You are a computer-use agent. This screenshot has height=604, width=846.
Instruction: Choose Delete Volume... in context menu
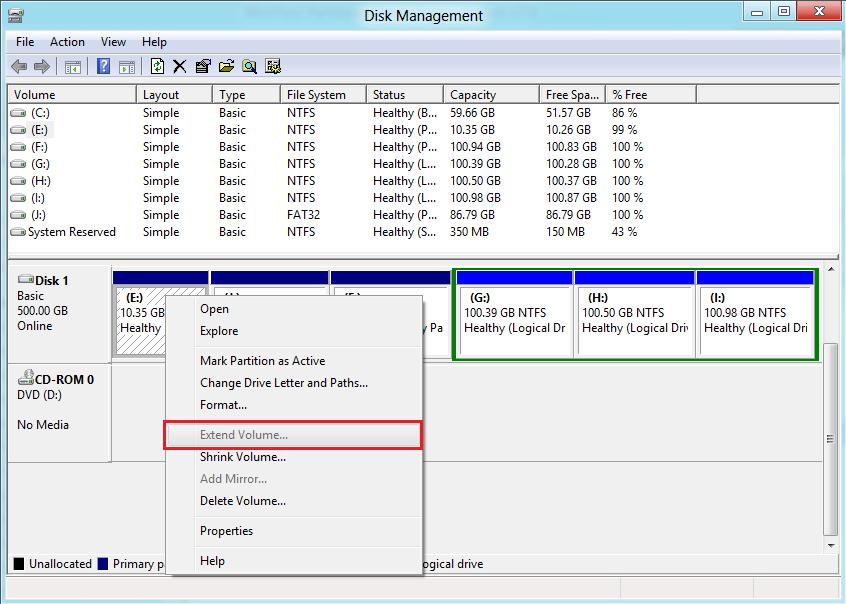tap(243, 501)
